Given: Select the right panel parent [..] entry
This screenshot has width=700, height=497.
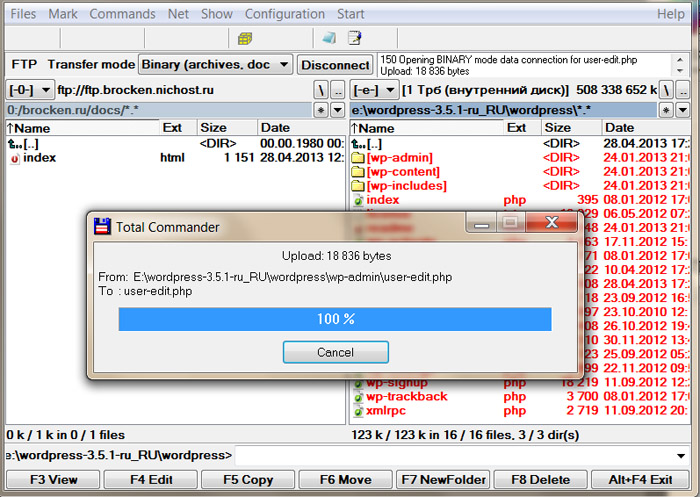Looking at the screenshot, I should click(x=521, y=144).
